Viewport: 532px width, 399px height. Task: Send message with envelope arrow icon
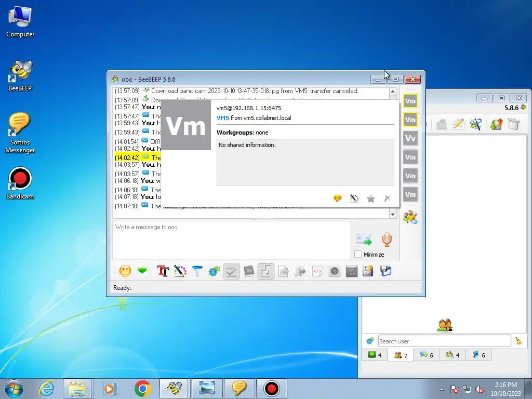pos(364,239)
